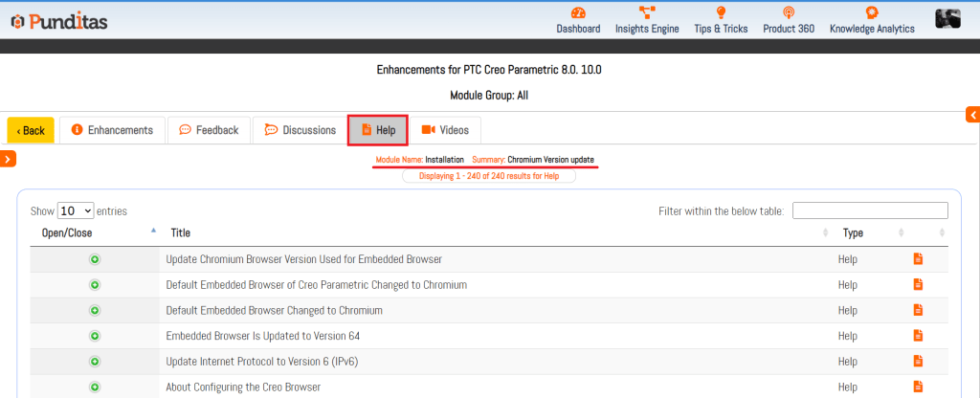
Task: Open the Show entries count dropdown
Action: (76, 210)
